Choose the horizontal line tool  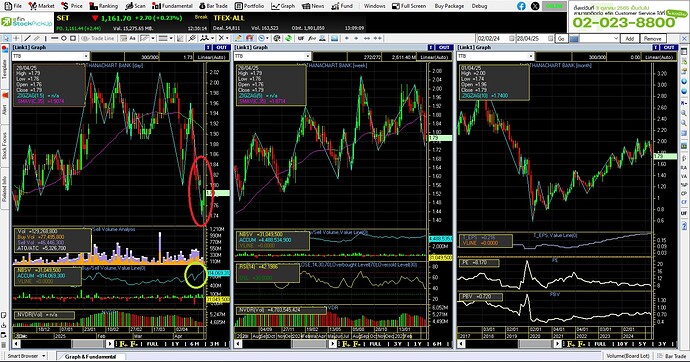55,38
